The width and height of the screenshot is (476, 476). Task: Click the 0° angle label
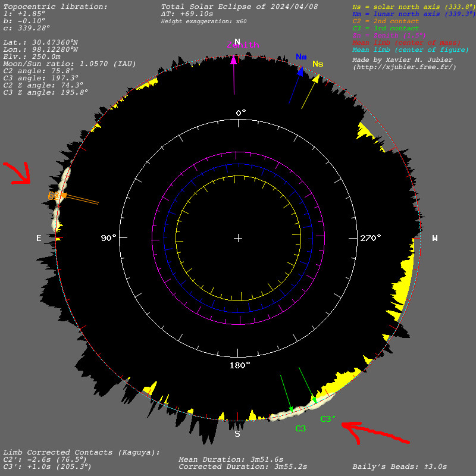tap(240, 112)
